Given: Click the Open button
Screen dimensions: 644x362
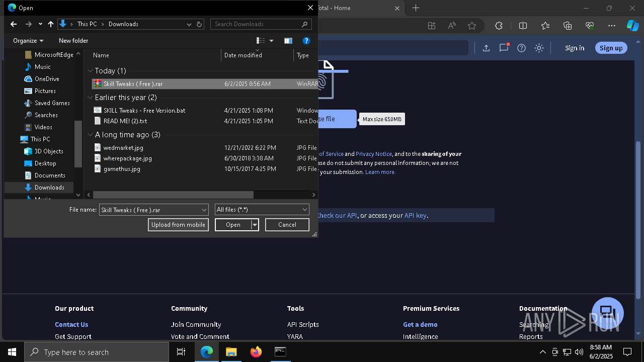Looking at the screenshot, I should (x=233, y=225).
